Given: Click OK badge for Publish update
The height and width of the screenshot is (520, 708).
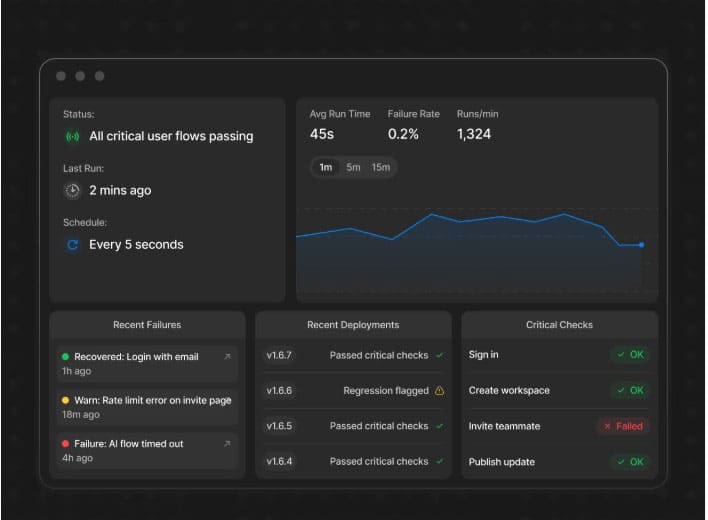Looking at the screenshot, I should tap(630, 462).
